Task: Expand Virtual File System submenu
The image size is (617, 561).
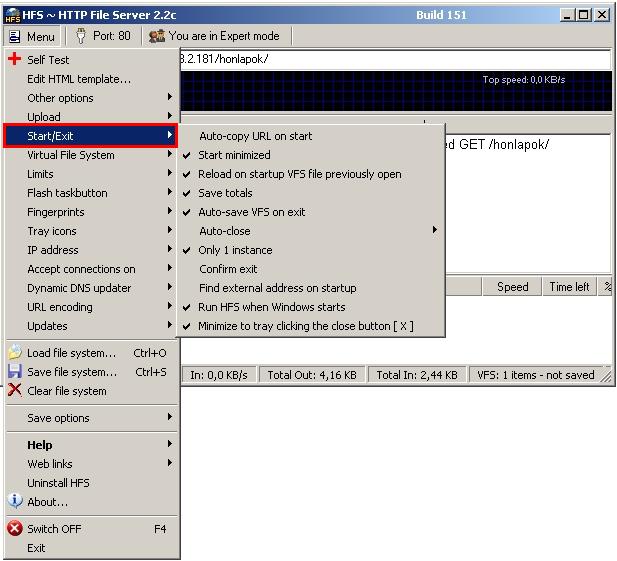Action: click(91, 155)
